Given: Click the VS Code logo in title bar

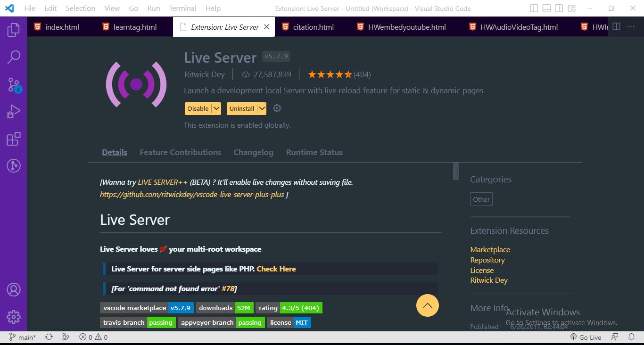Looking at the screenshot, I should tap(10, 8).
